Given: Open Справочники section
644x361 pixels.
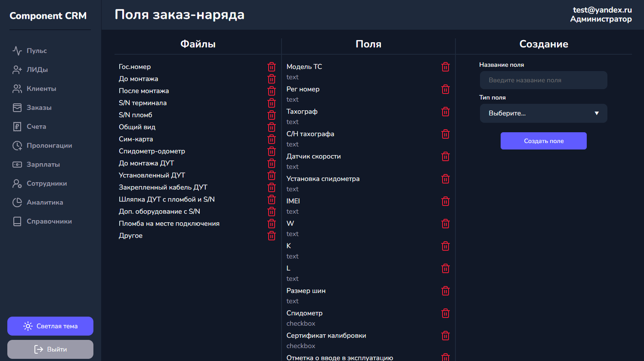Looking at the screenshot, I should (42, 221).
